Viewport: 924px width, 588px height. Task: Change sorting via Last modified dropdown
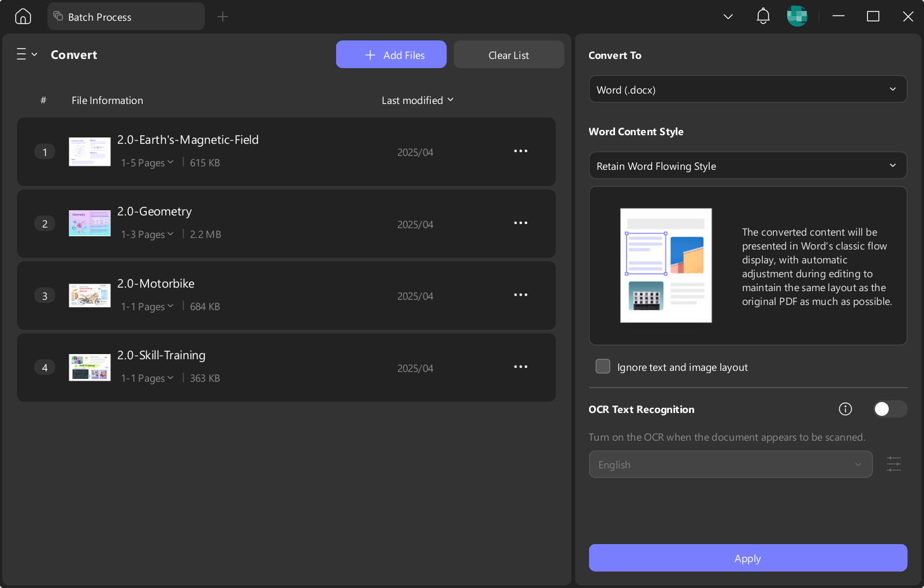[418, 101]
